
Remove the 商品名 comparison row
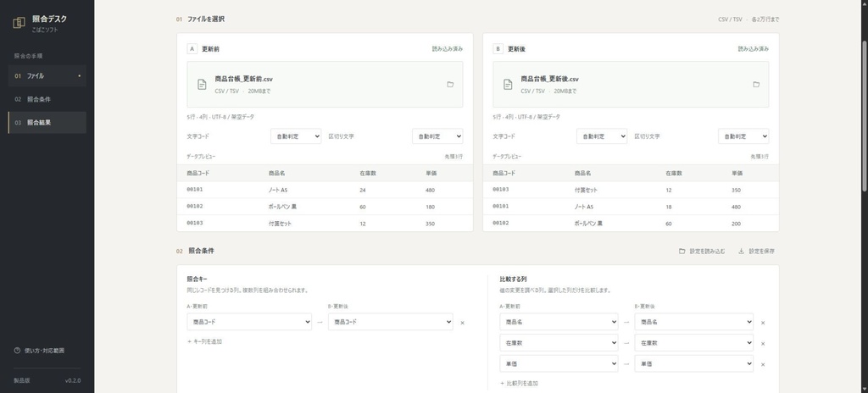[763, 323]
